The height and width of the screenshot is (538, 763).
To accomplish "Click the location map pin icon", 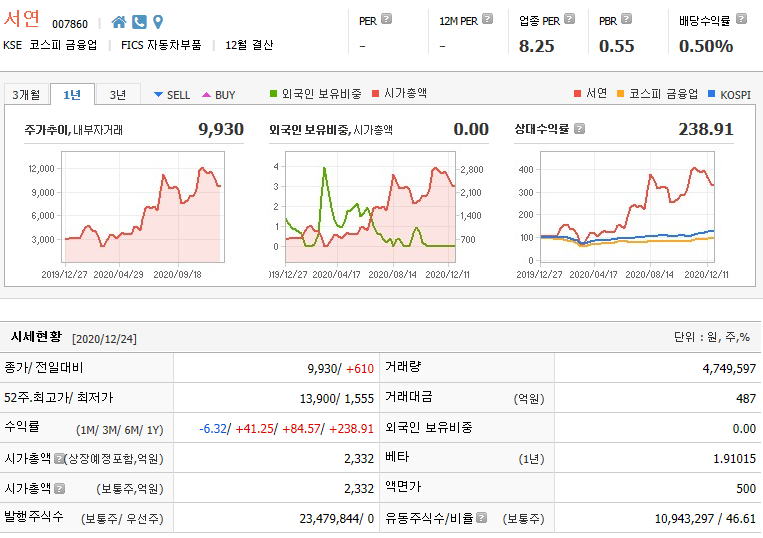I will (158, 22).
